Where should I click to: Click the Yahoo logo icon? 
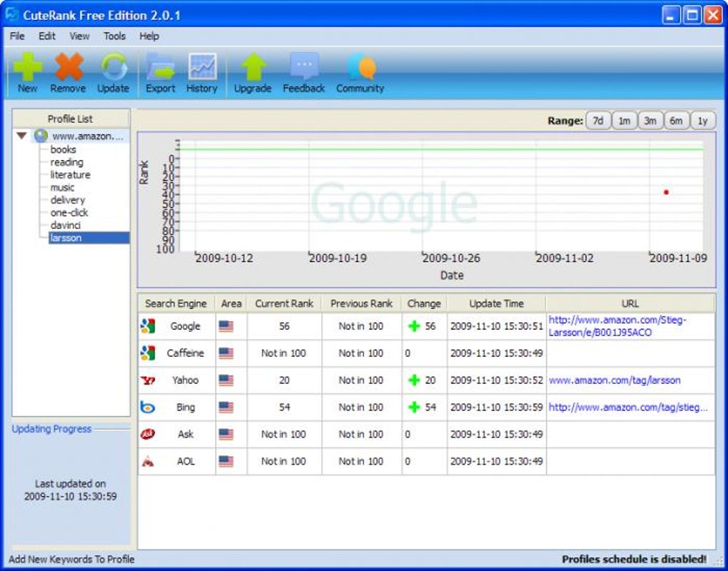pos(148,380)
